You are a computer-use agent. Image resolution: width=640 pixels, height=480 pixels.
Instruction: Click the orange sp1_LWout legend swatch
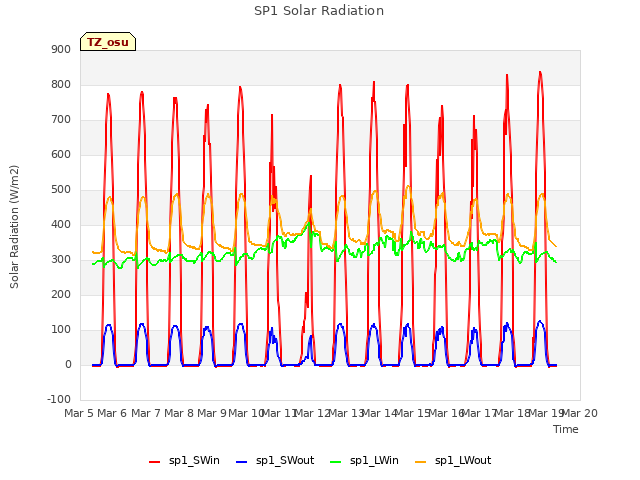click(420, 462)
